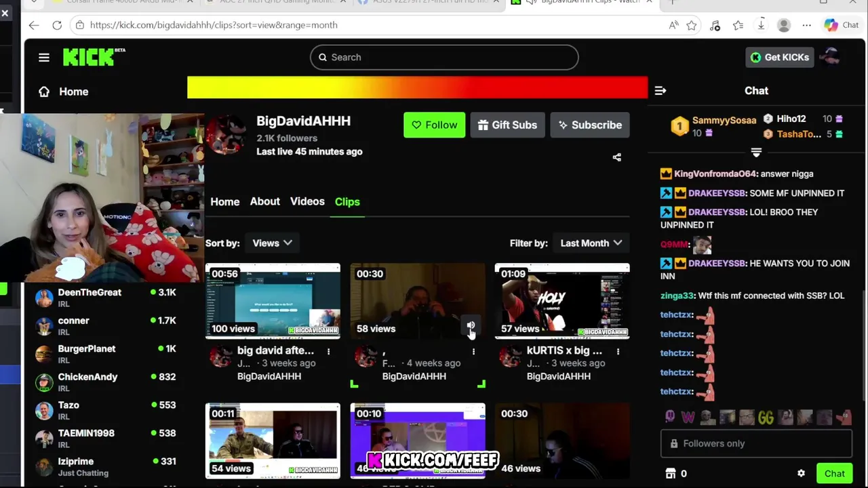Click zinga33 username in chat
868x488 pixels.
pyautogui.click(x=677, y=296)
